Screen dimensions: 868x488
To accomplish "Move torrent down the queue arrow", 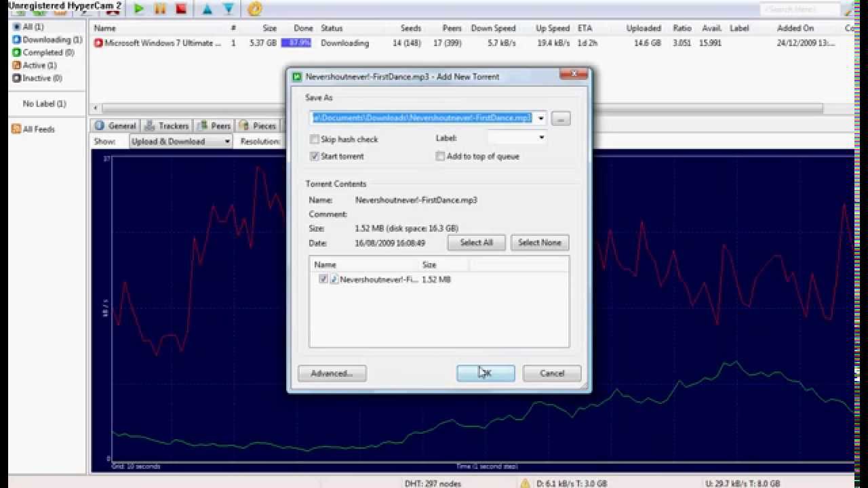I will click(x=229, y=9).
